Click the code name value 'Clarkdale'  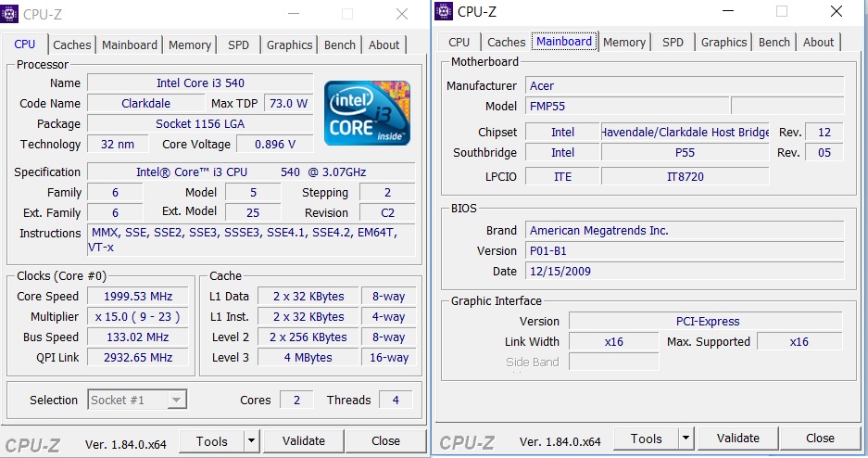pos(146,104)
